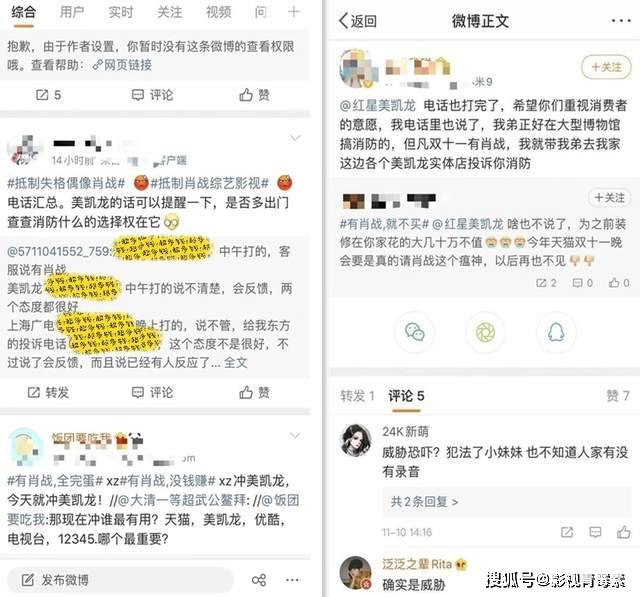The width and height of the screenshot is (640, 597).
Task: Expand options chevron on 饭团要吃我 post
Action: click(x=295, y=436)
